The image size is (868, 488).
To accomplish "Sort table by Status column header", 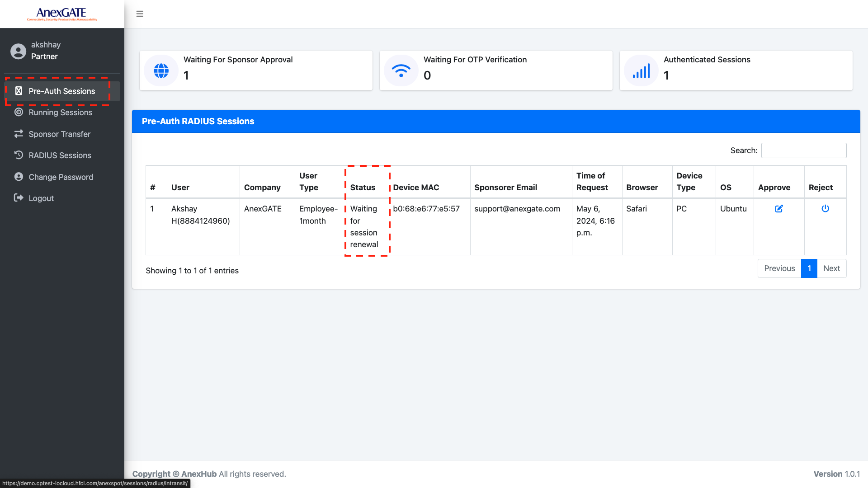I will pyautogui.click(x=363, y=188).
